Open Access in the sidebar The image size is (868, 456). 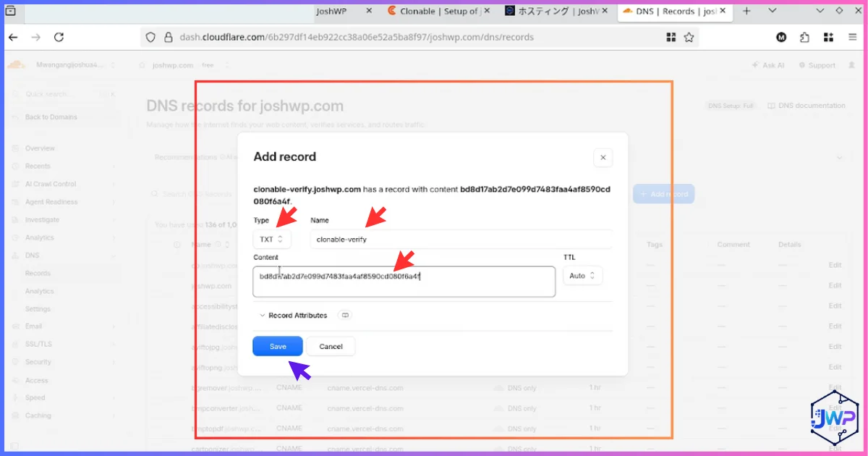pyautogui.click(x=36, y=380)
